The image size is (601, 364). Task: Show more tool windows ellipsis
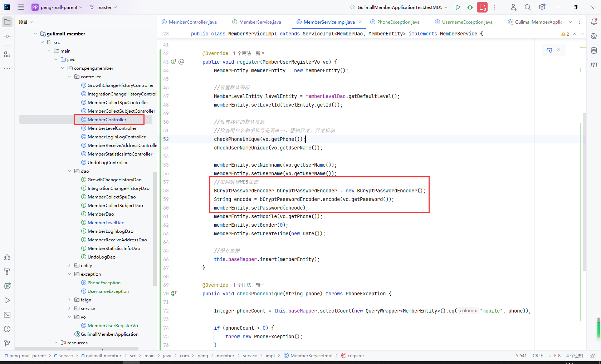[7, 68]
